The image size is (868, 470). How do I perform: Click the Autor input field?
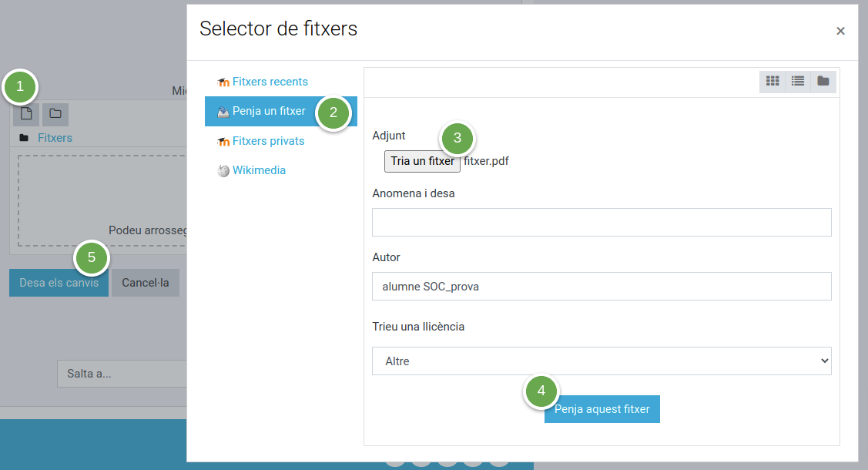coord(602,286)
